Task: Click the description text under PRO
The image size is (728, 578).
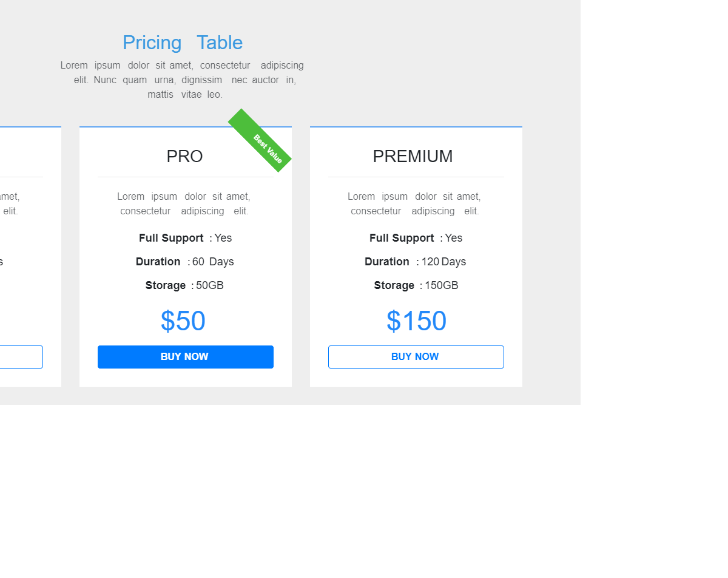Action: click(x=184, y=204)
